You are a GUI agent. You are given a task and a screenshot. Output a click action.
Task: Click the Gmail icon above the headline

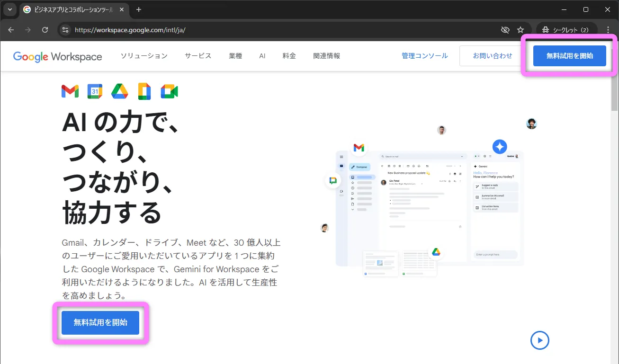70,91
